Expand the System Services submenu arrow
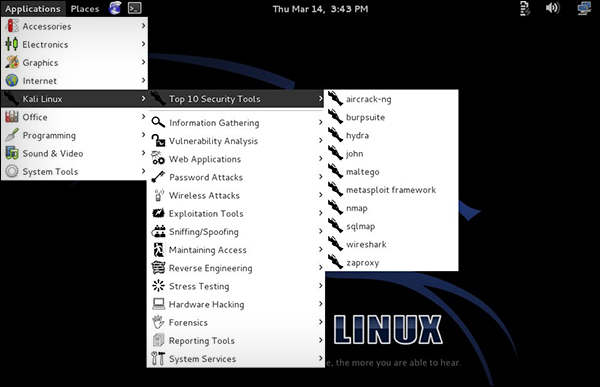Viewport: 600px width, 387px height. click(320, 358)
